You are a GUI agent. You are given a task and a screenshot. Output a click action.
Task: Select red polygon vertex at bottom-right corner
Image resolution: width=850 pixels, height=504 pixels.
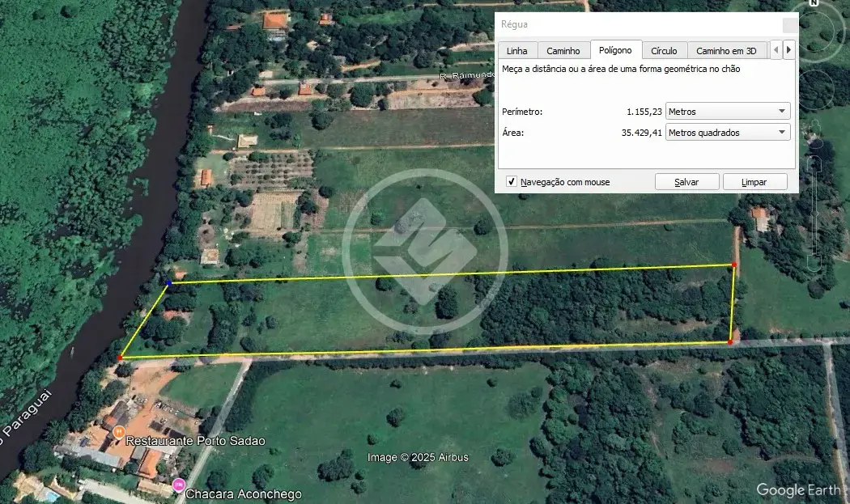click(730, 342)
